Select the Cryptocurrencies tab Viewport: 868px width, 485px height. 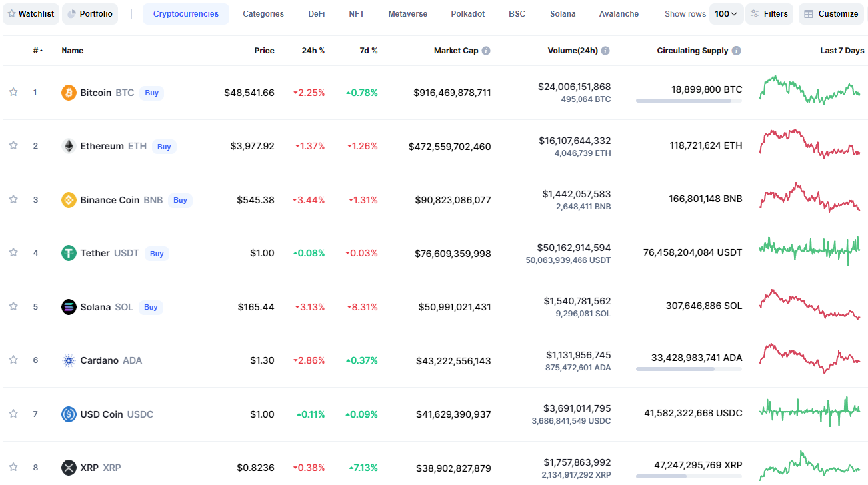click(x=186, y=14)
